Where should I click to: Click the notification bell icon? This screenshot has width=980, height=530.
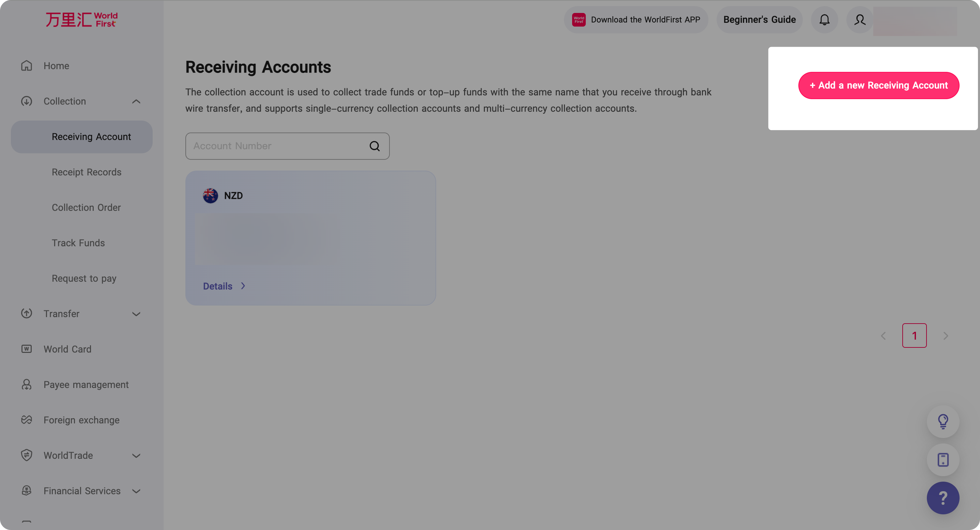(x=824, y=20)
